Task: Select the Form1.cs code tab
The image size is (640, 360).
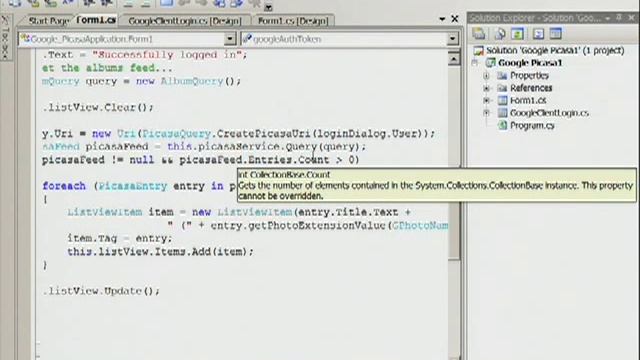Action: pos(96,20)
